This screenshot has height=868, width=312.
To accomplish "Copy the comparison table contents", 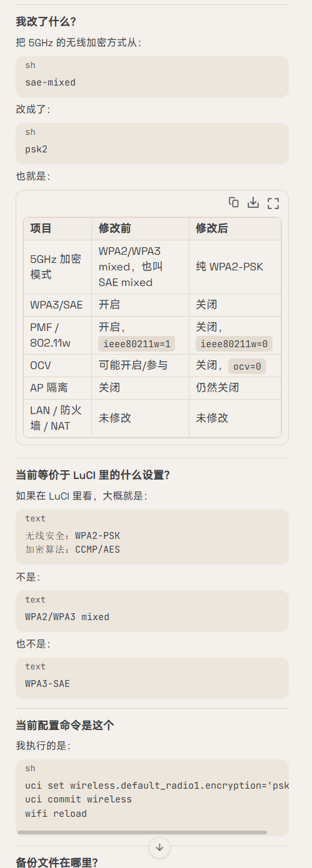I will point(234,202).
